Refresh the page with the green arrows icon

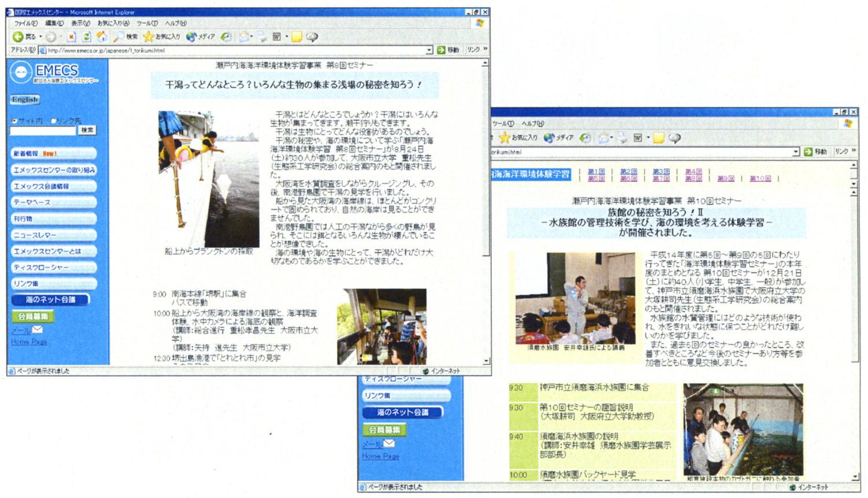(86, 37)
